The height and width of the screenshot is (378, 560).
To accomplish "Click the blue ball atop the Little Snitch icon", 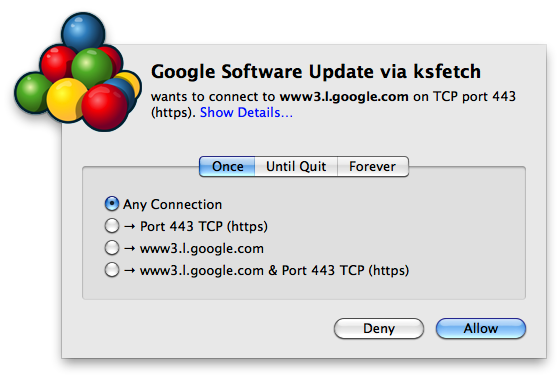I will coord(83,32).
